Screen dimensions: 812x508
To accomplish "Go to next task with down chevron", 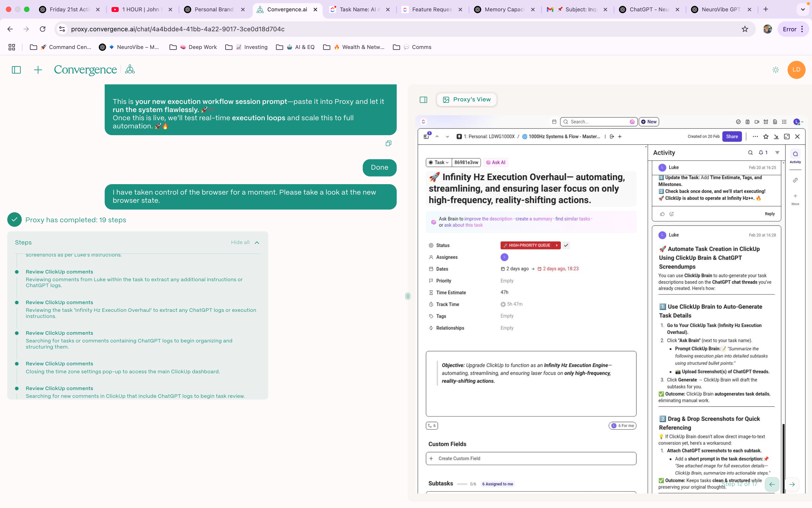I will pyautogui.click(x=447, y=136).
